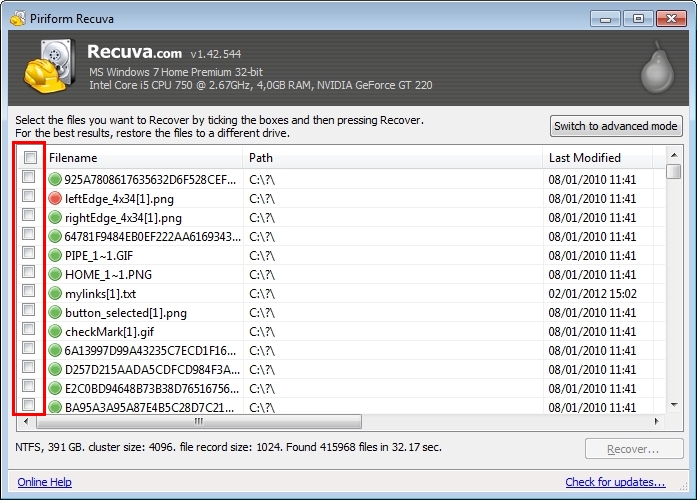Select PIPE_1~1.GIF checkbox
This screenshot has height=500, width=697.
tap(28, 252)
